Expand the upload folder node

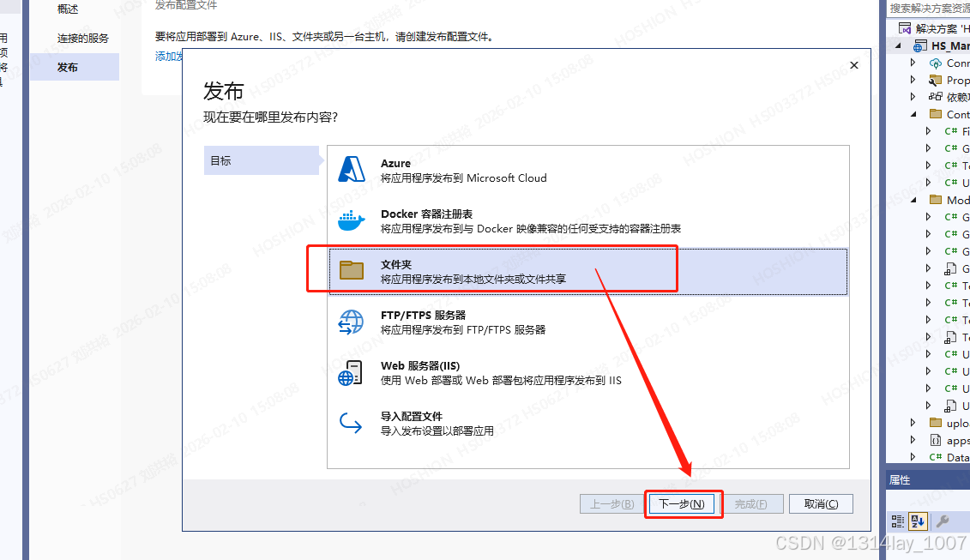click(x=913, y=422)
